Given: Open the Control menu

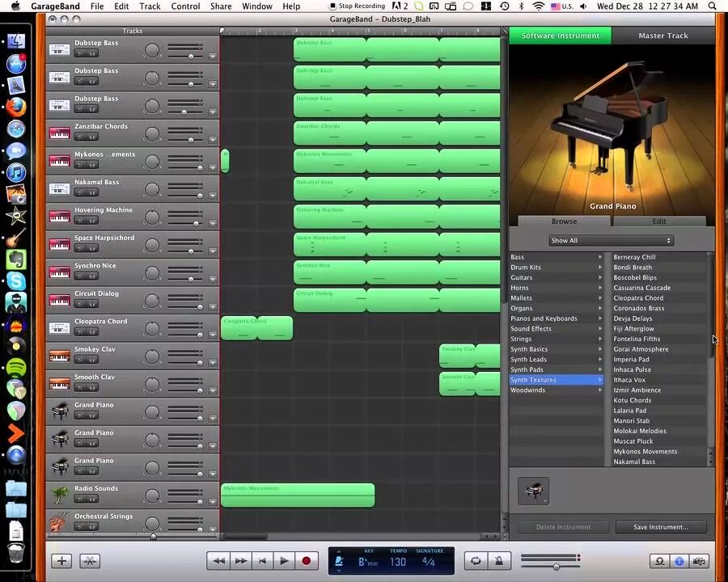Looking at the screenshot, I should click(185, 6).
